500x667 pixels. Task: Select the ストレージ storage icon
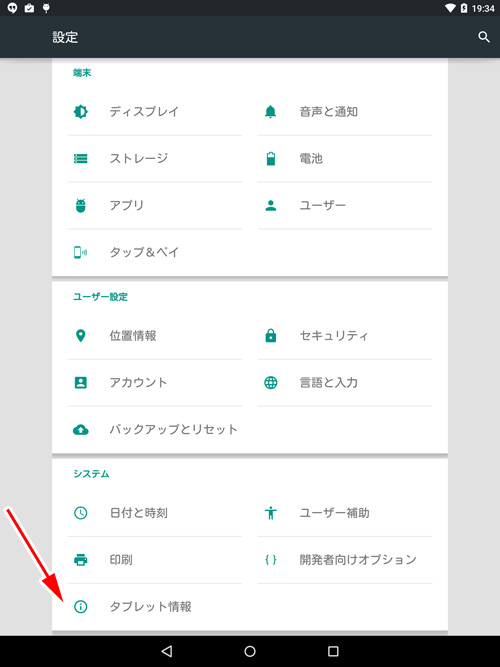80,159
